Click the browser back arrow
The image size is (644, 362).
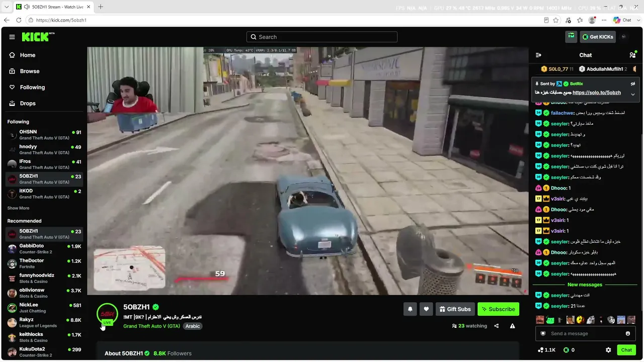click(7, 20)
